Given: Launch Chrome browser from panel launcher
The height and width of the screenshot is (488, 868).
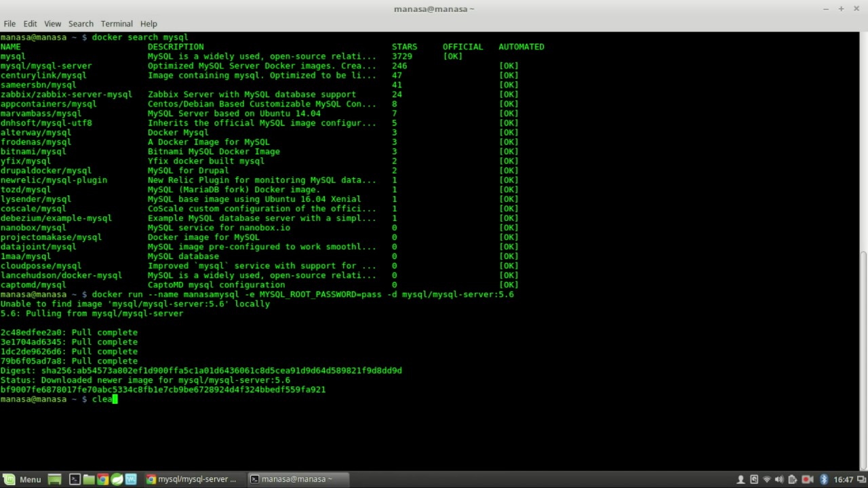Looking at the screenshot, I should [x=102, y=479].
